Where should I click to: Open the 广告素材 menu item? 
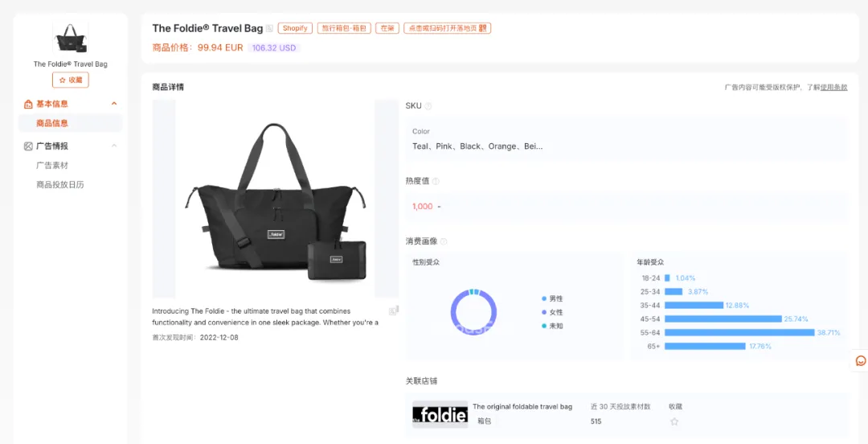pos(52,165)
